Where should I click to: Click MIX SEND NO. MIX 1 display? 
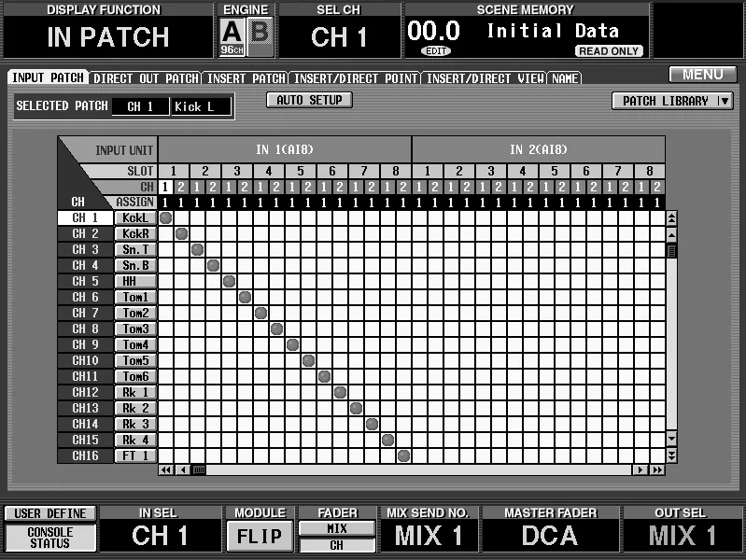pyautogui.click(x=429, y=536)
